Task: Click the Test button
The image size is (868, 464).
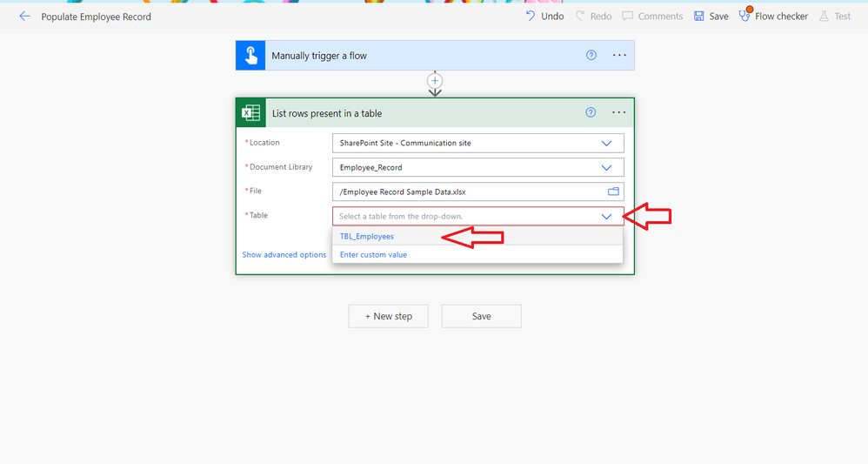Action: (x=835, y=16)
